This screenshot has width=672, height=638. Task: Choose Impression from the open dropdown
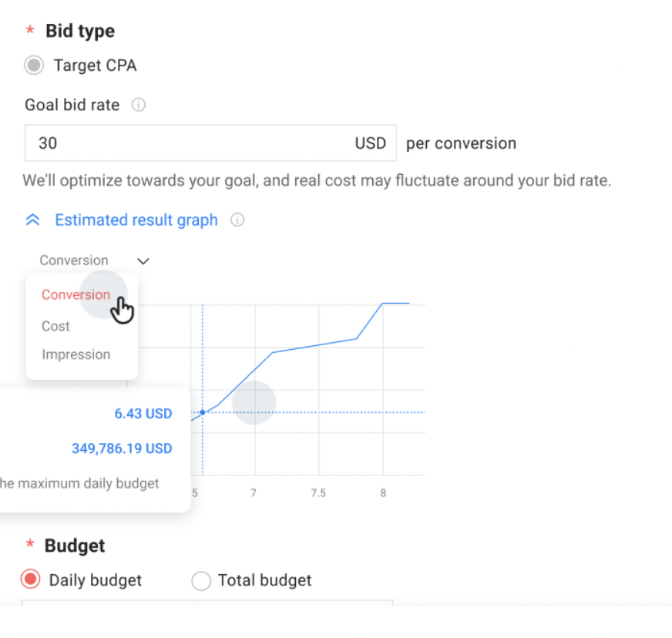[76, 354]
